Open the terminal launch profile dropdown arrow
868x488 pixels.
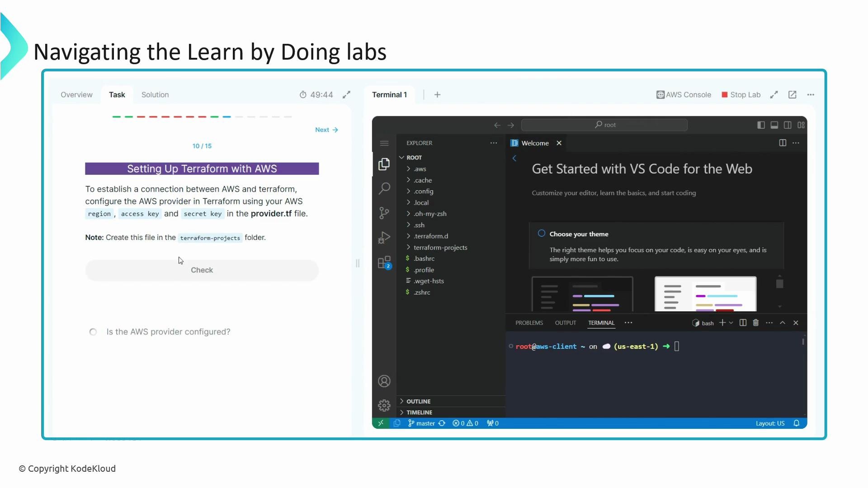point(731,323)
